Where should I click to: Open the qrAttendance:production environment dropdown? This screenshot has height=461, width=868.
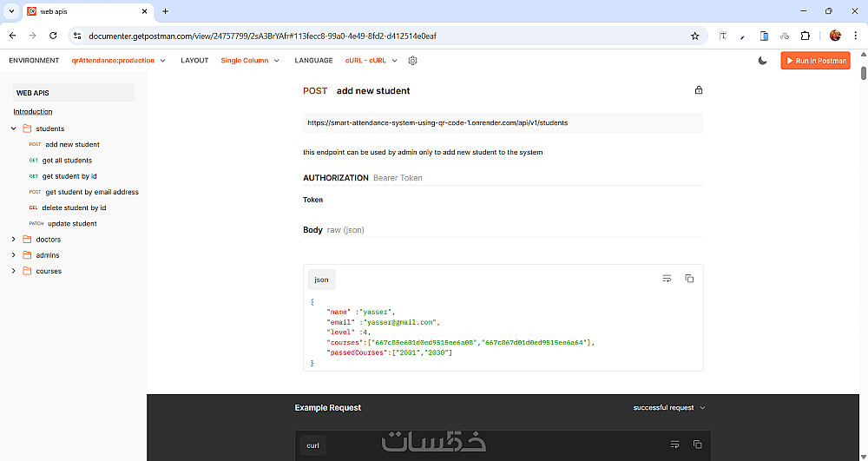coord(118,60)
